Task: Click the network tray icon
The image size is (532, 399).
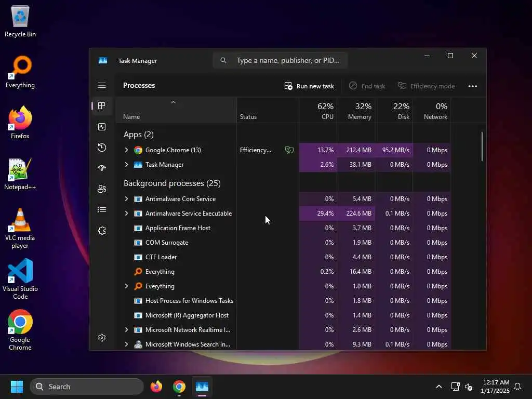Action: click(x=455, y=387)
